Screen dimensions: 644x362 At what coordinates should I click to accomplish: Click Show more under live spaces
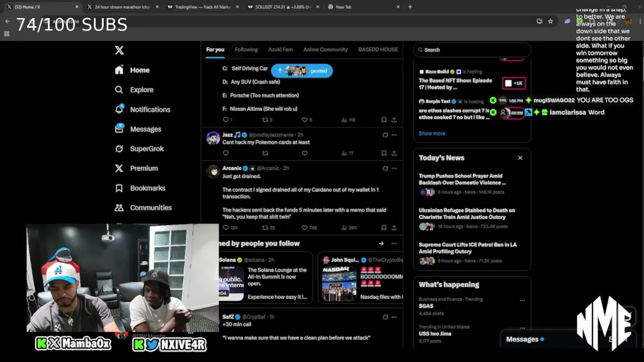432,133
